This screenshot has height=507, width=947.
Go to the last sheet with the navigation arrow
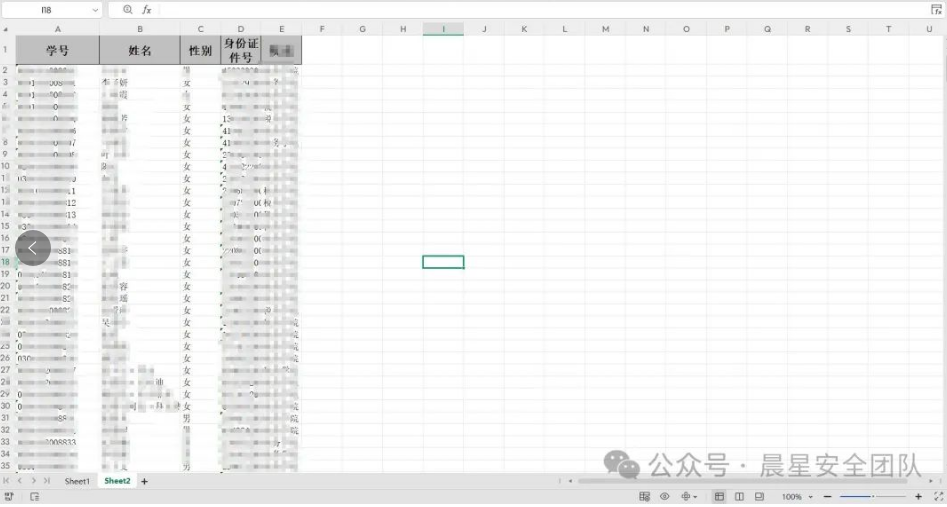pos(47,481)
